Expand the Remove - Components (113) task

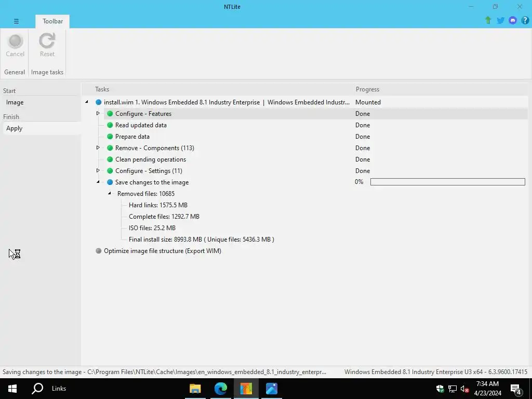98,148
